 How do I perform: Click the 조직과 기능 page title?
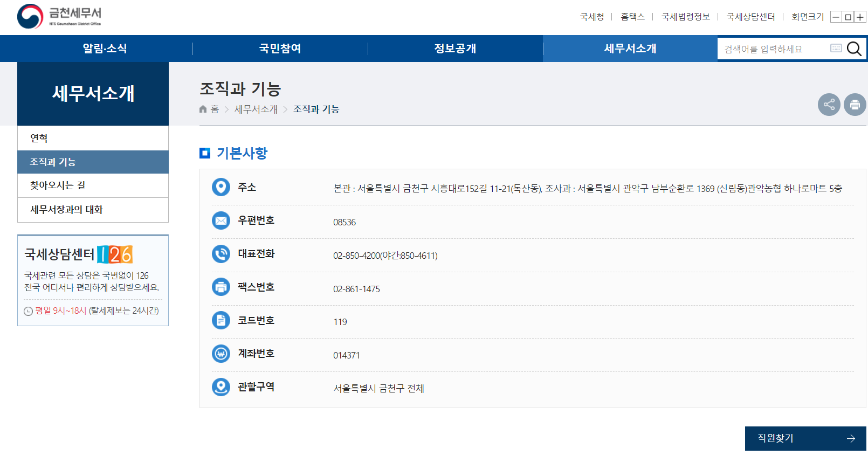pyautogui.click(x=240, y=89)
